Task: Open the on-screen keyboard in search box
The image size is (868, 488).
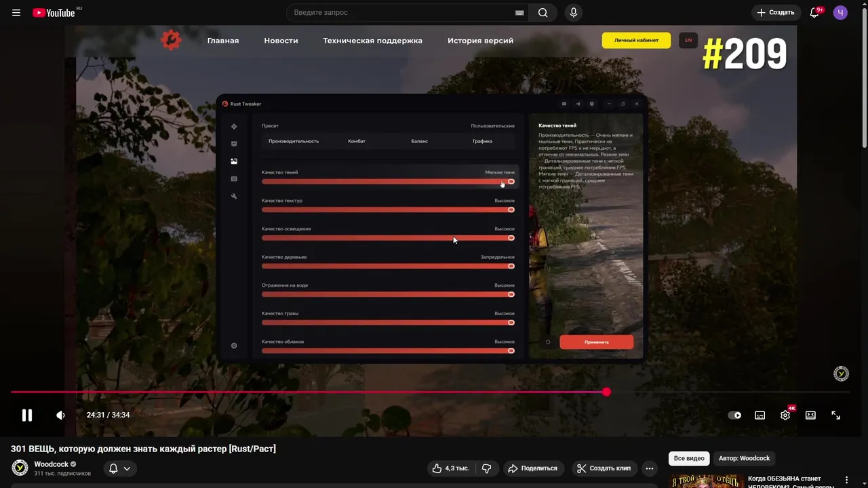Action: click(x=519, y=12)
